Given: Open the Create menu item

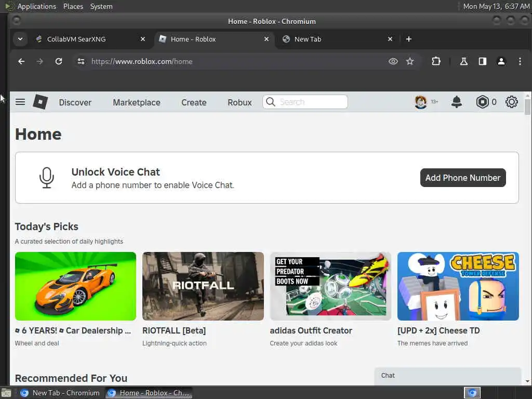Looking at the screenshot, I should pyautogui.click(x=194, y=102).
